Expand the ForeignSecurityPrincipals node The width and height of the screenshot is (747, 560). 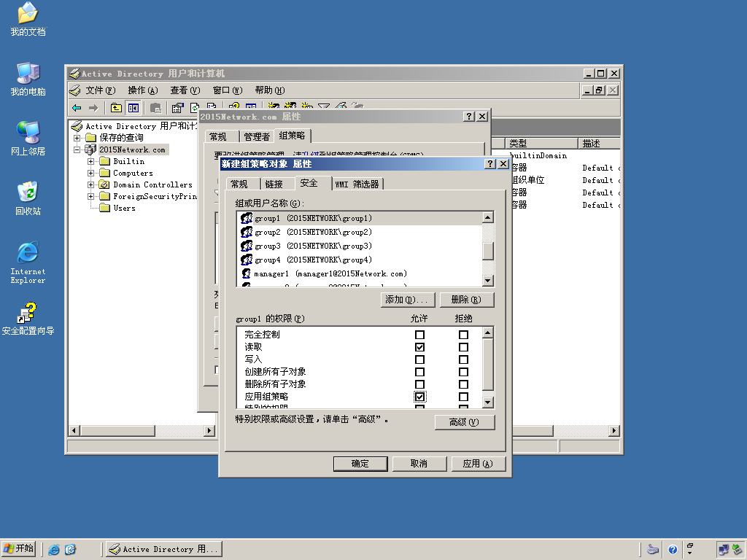click(x=90, y=196)
